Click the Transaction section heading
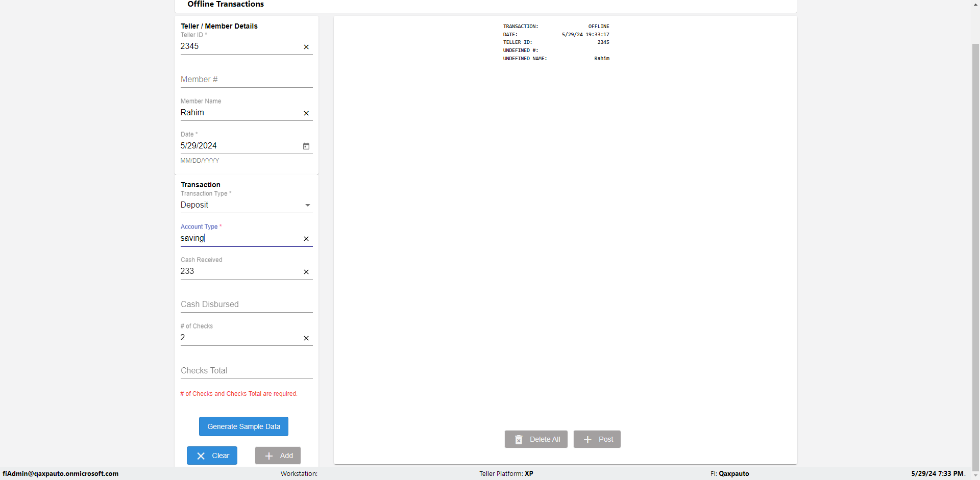Image resolution: width=980 pixels, height=480 pixels. 201,185
